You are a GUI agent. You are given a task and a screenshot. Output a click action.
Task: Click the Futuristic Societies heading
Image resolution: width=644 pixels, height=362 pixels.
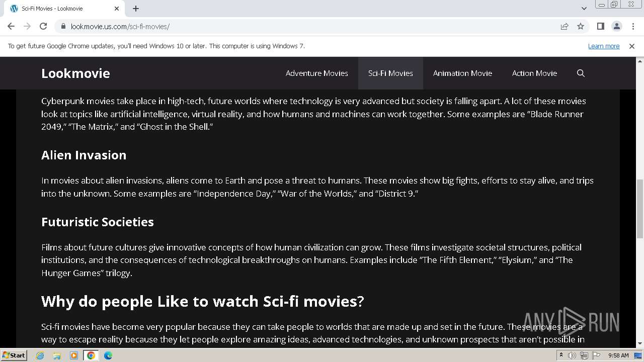point(98,222)
